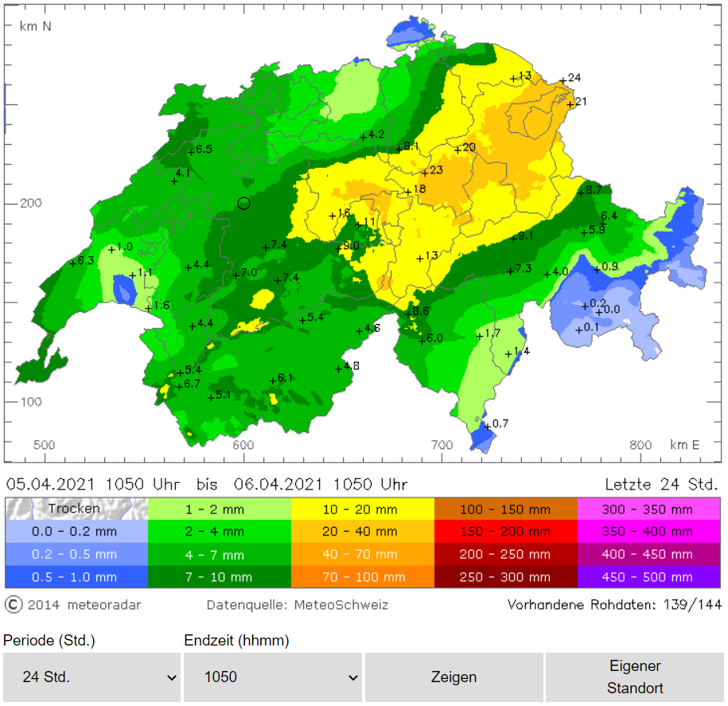
Task: Click the Trocken legend swatch
Action: 76,509
